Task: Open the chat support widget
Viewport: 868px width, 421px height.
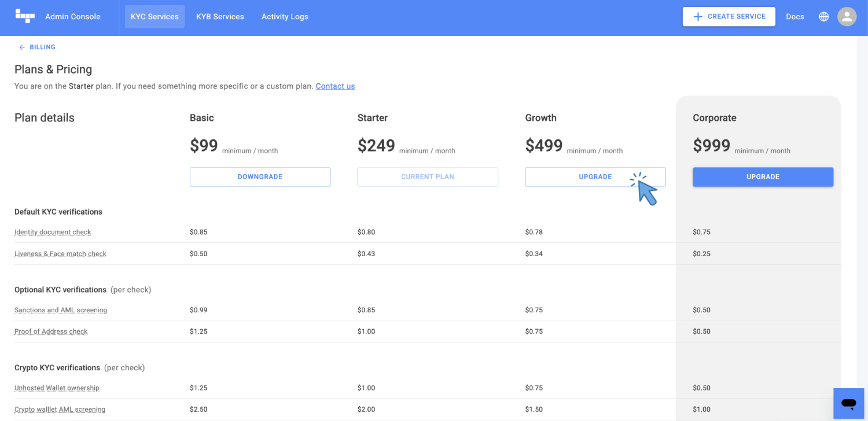Action: coord(848,403)
